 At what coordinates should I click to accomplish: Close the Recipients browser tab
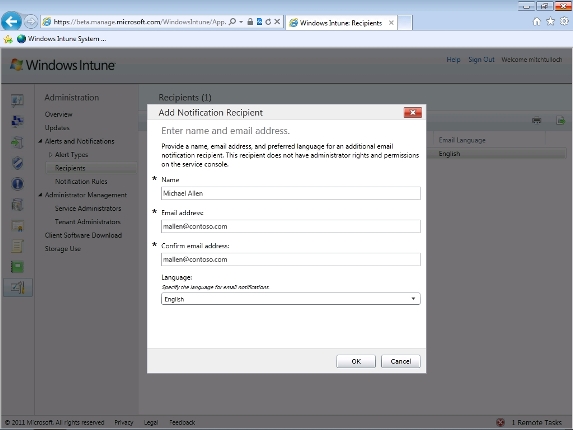tap(391, 23)
